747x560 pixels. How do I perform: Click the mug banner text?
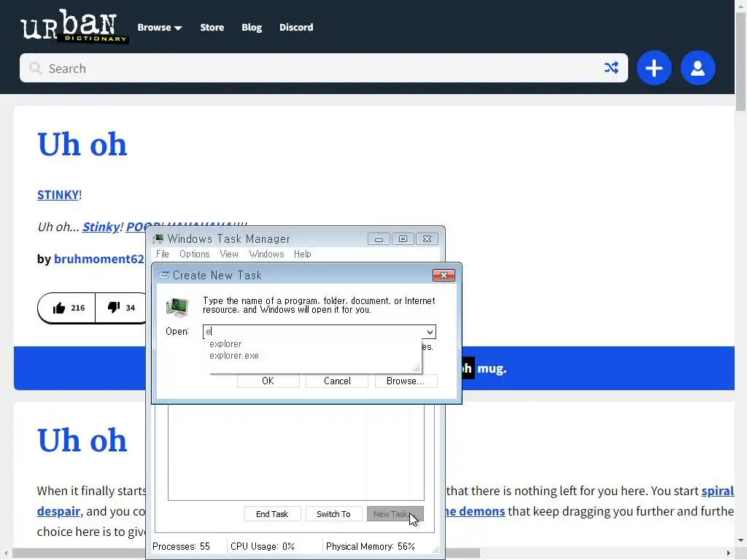coord(492,368)
